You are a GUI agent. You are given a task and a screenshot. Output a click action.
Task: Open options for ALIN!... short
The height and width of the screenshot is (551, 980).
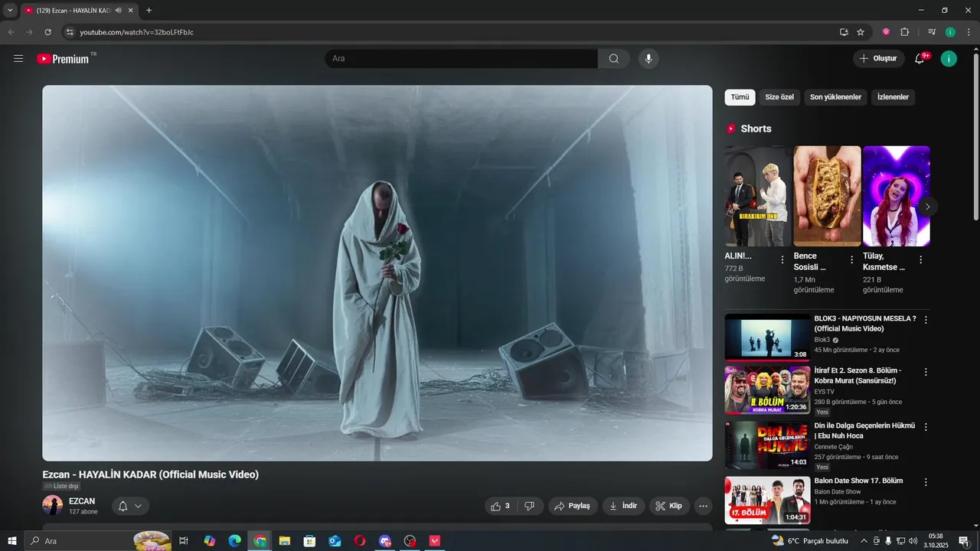[x=782, y=260]
